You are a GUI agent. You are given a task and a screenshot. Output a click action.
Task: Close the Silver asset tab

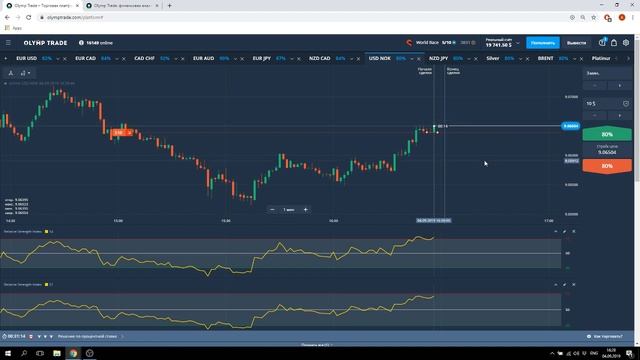[527, 59]
